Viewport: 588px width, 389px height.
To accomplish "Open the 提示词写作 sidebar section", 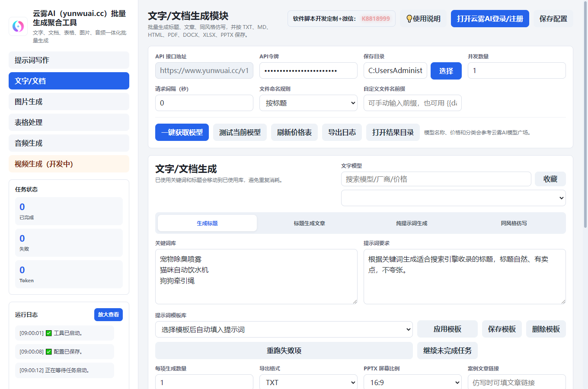I will click(x=69, y=60).
